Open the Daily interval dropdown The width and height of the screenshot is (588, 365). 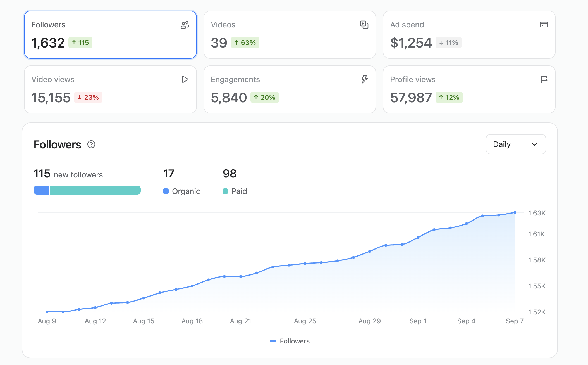pos(516,144)
